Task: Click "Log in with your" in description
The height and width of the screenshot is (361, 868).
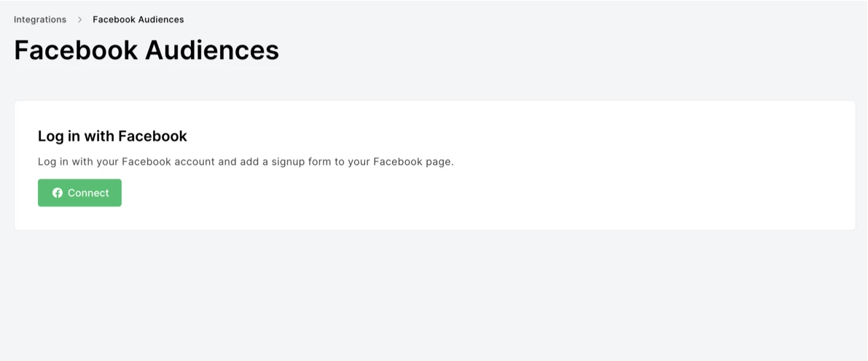Action: [78, 162]
